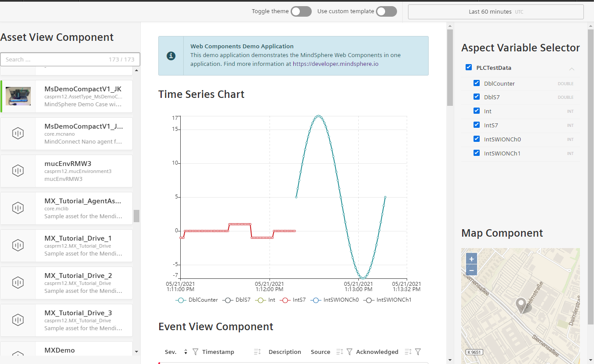Click the Description column header

coord(285,352)
